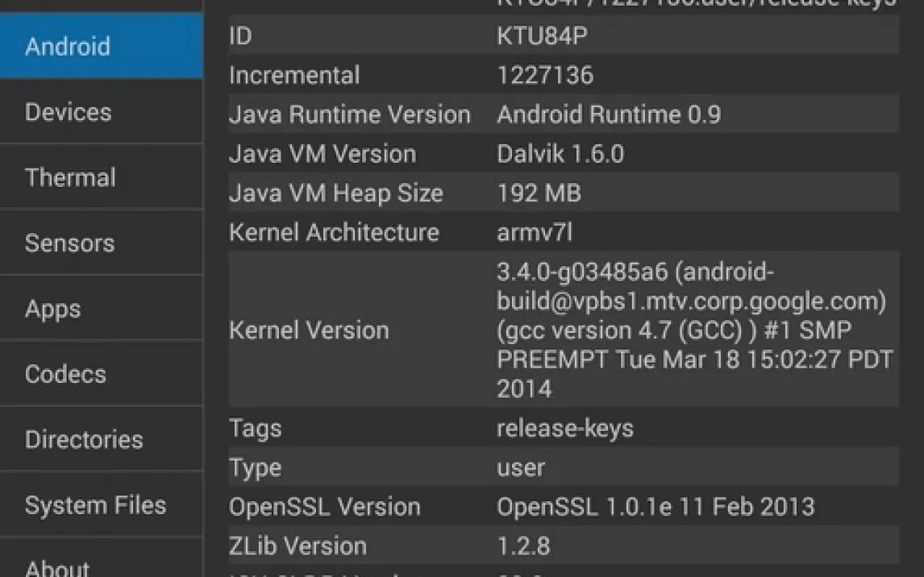Image resolution: width=924 pixels, height=577 pixels.
Task: Tap the Kernel Architecture armv7l row
Action: pyautogui.click(x=563, y=232)
